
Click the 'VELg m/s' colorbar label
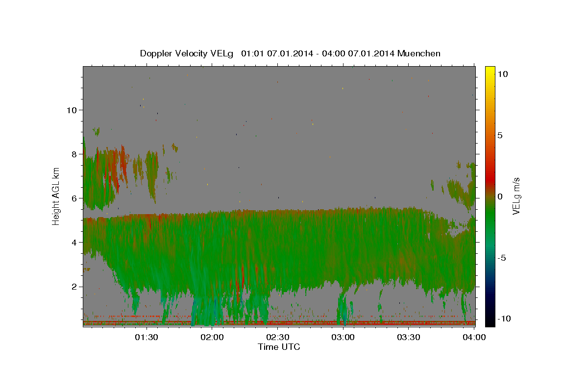[x=516, y=196]
